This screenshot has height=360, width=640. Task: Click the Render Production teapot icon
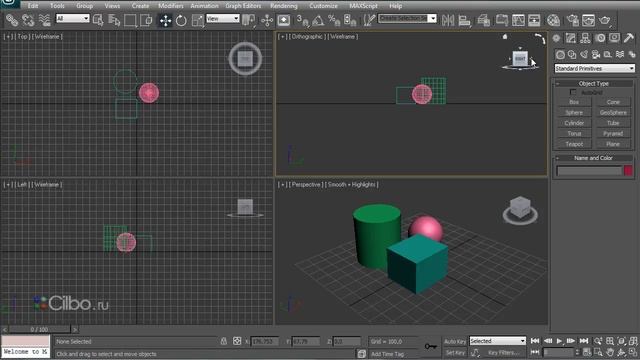(605, 20)
